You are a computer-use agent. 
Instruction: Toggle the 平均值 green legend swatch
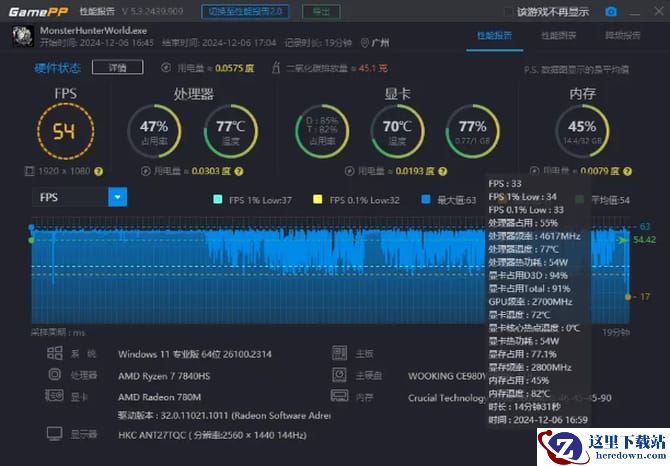580,199
